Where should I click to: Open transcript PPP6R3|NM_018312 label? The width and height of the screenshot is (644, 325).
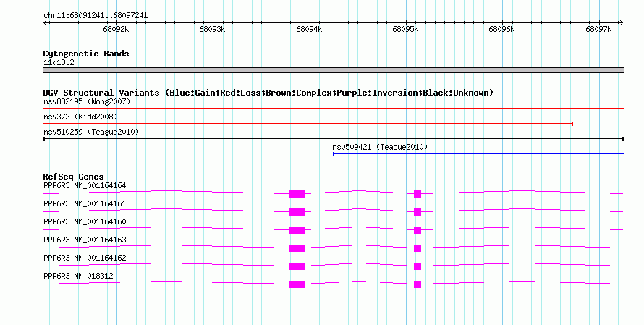pos(78,276)
